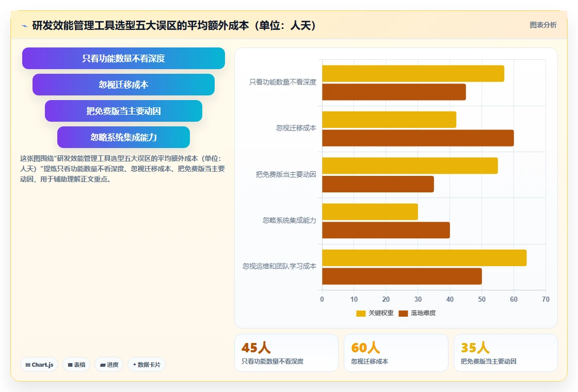This screenshot has width=578, height=392.
Task: Click the 关键权重 legend label text
Action: click(381, 313)
